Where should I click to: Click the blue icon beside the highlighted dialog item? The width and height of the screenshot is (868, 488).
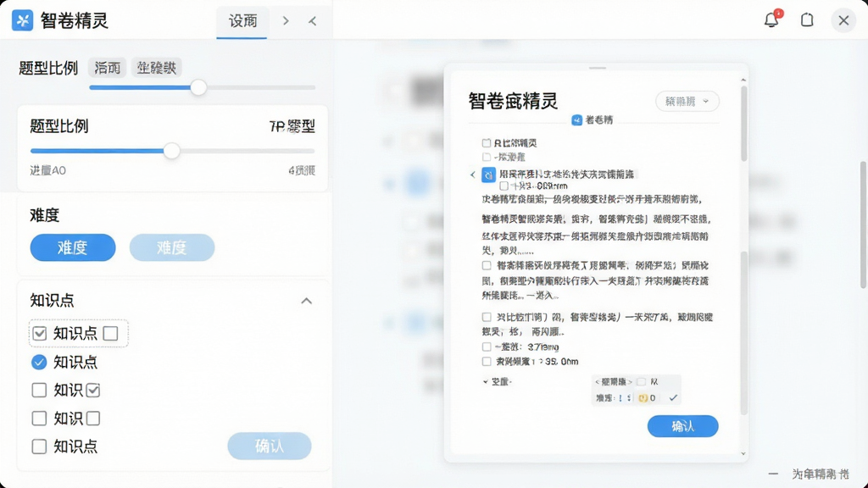(488, 175)
